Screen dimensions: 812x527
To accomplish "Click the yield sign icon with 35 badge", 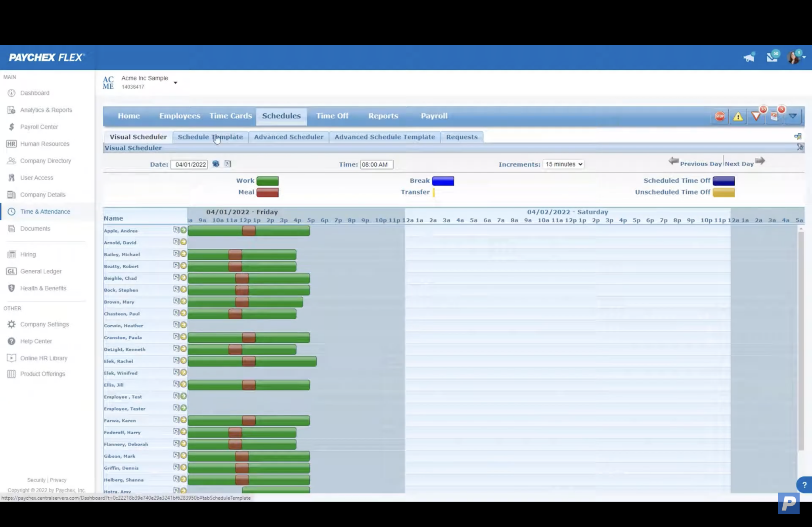I will click(x=756, y=116).
